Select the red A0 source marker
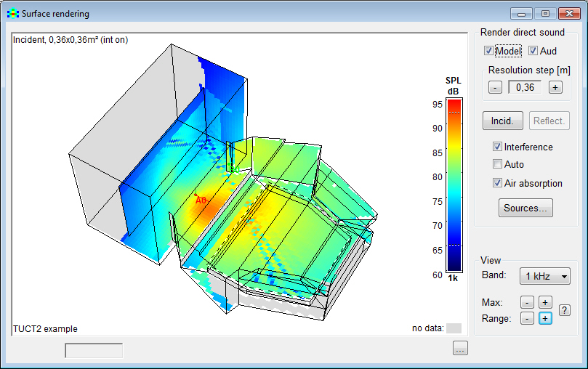 (x=201, y=199)
